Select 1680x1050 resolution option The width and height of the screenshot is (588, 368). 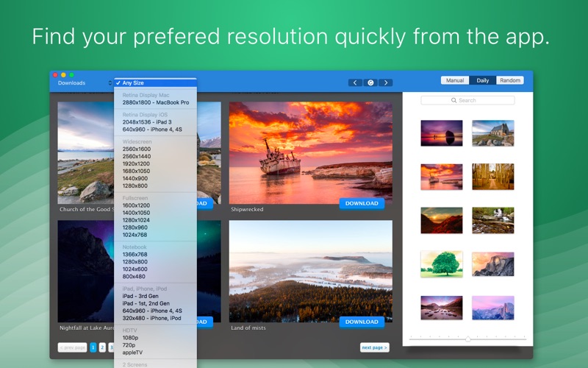(155, 171)
